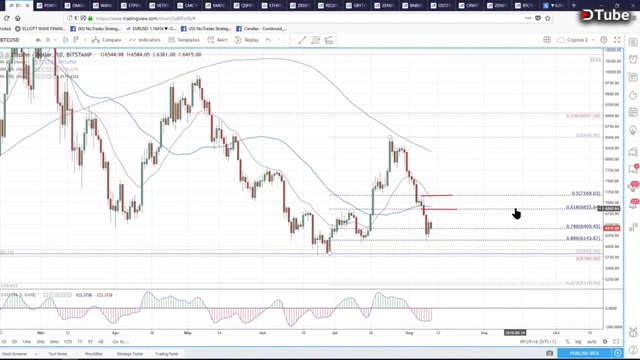Open the economic calendar panel
640x360 pixels.
(633, 112)
